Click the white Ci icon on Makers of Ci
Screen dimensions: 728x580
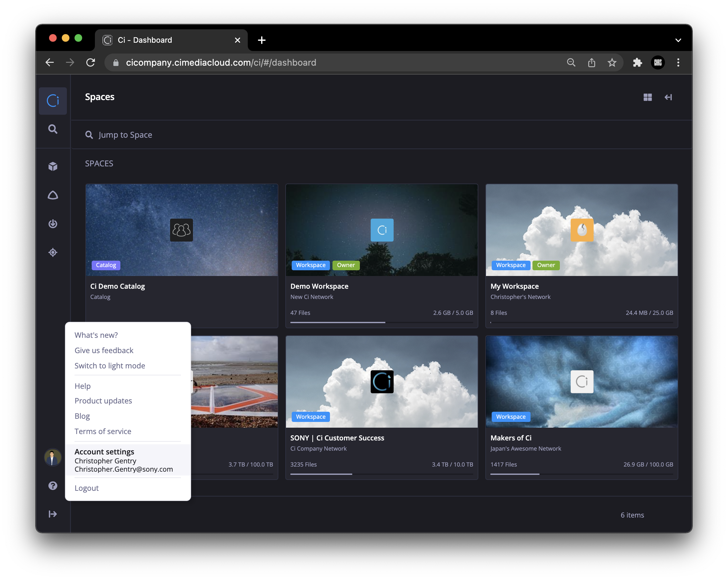[x=582, y=382]
